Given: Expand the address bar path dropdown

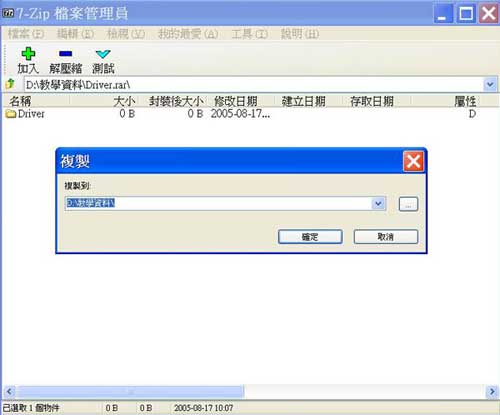Looking at the screenshot, I should (490, 84).
